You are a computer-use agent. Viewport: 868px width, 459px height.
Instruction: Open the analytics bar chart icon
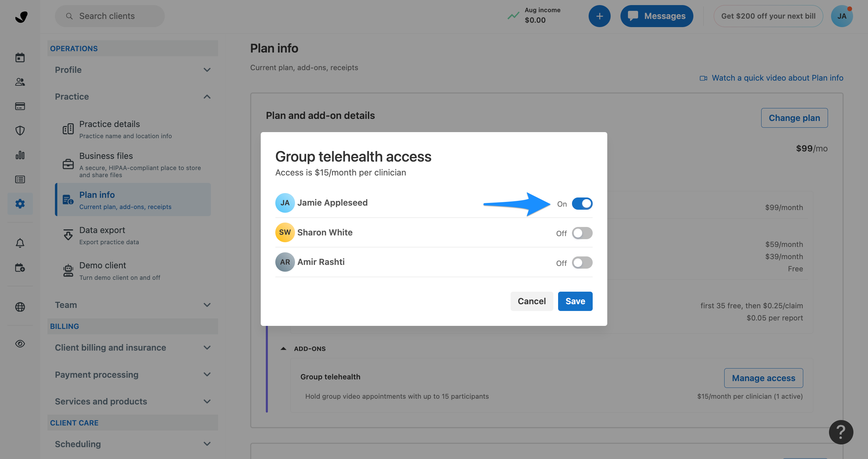click(x=20, y=155)
